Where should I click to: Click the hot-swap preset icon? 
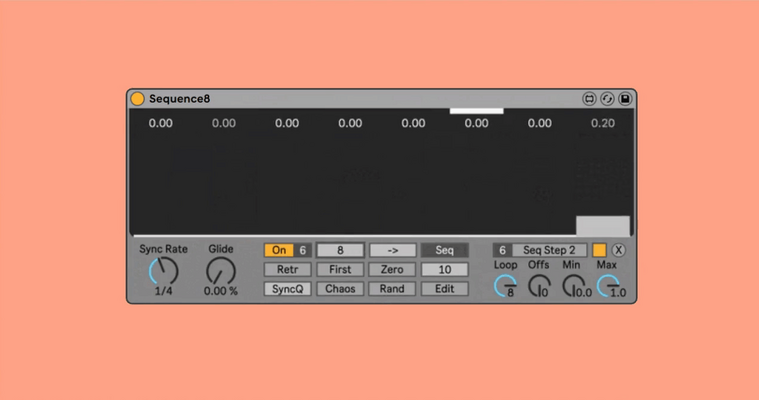607,99
